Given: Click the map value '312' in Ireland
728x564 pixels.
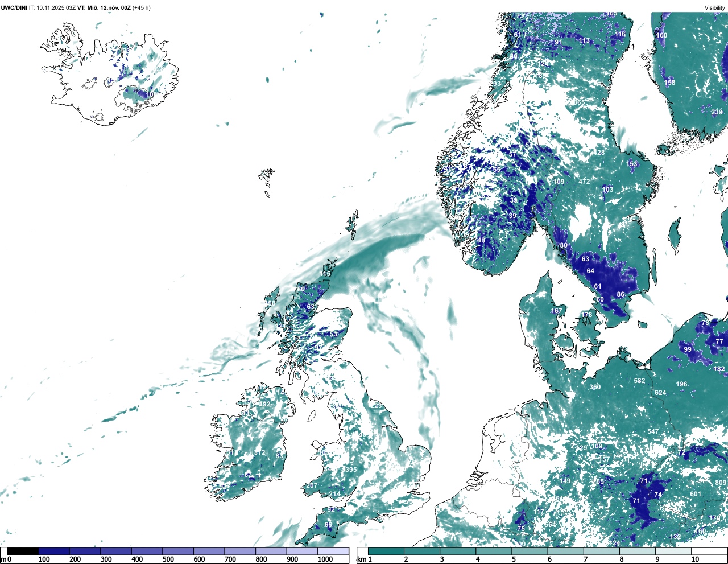Looking at the screenshot, I should tap(259, 452).
